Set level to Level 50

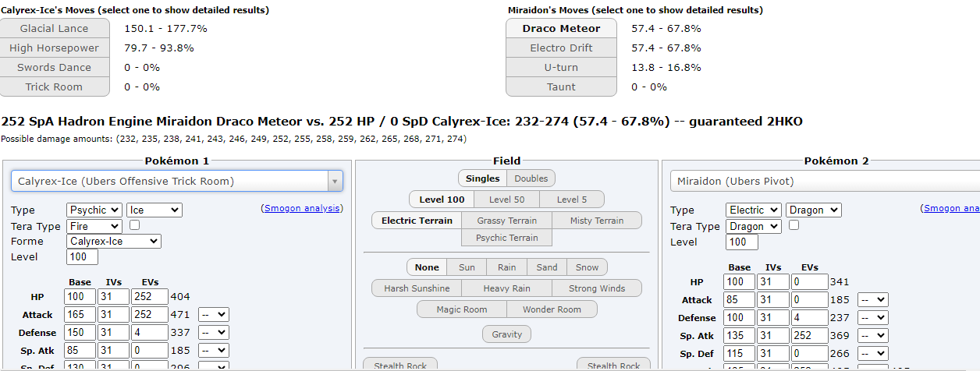[506, 200]
